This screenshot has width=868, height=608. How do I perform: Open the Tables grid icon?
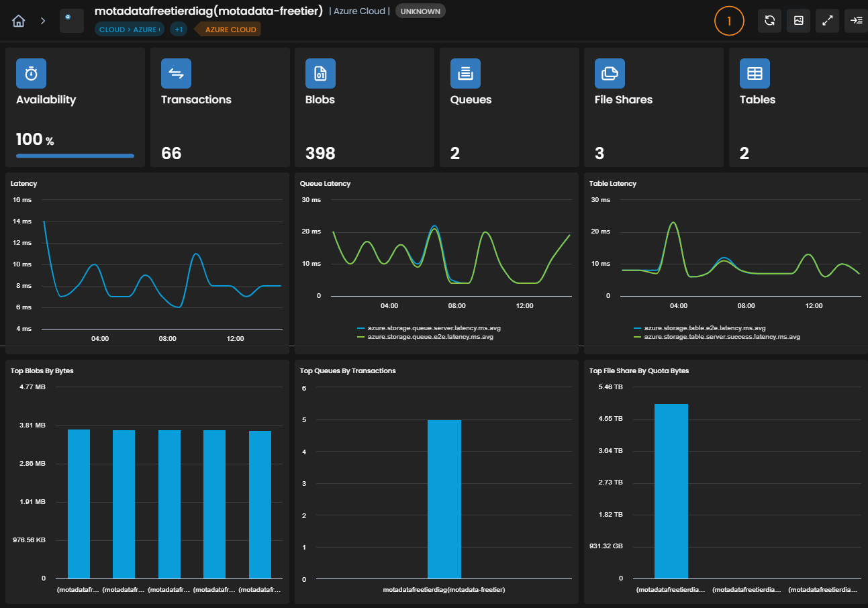pos(755,74)
